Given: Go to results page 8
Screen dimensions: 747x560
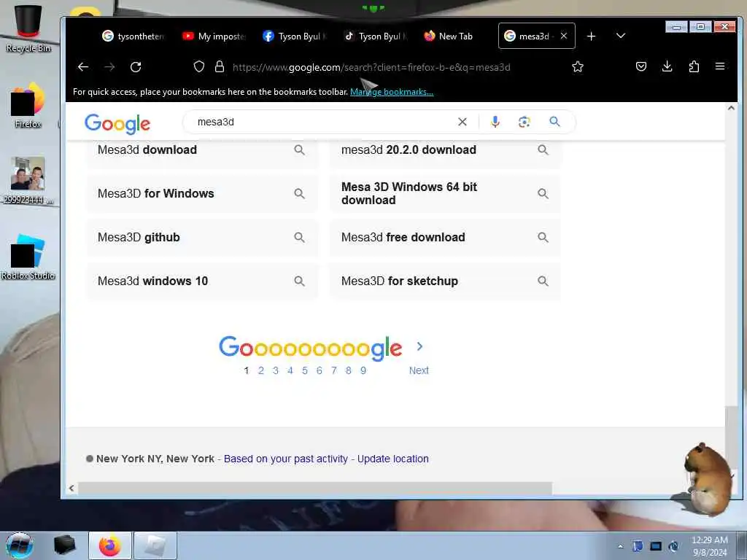Looking at the screenshot, I should click(349, 370).
